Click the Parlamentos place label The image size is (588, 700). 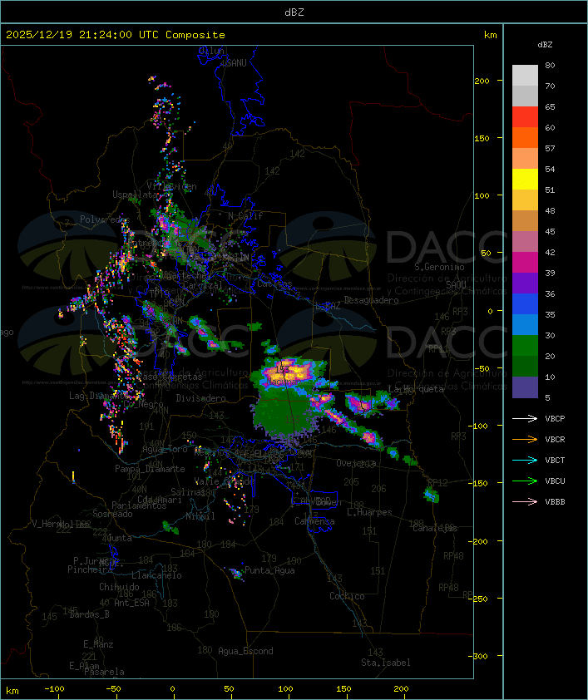tap(139, 505)
